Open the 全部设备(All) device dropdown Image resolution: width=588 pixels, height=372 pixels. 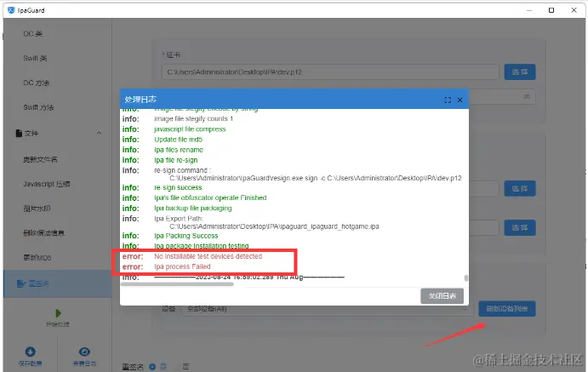[326, 309]
